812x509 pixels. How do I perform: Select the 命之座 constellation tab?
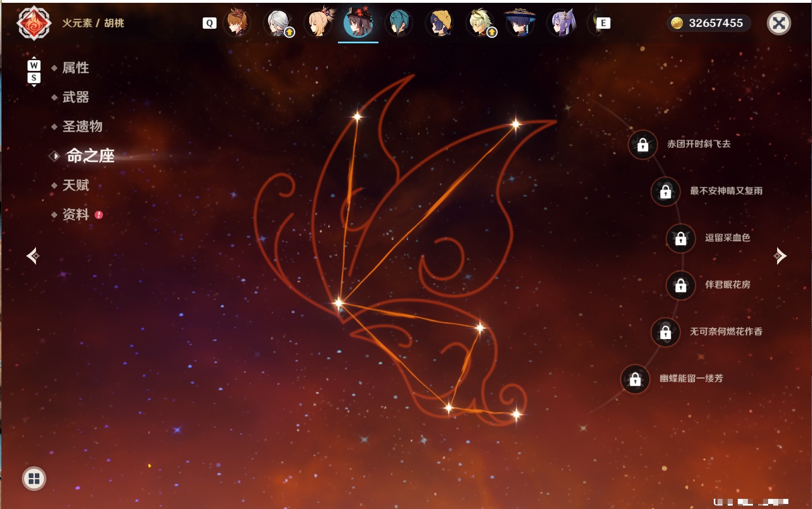pyautogui.click(x=90, y=156)
